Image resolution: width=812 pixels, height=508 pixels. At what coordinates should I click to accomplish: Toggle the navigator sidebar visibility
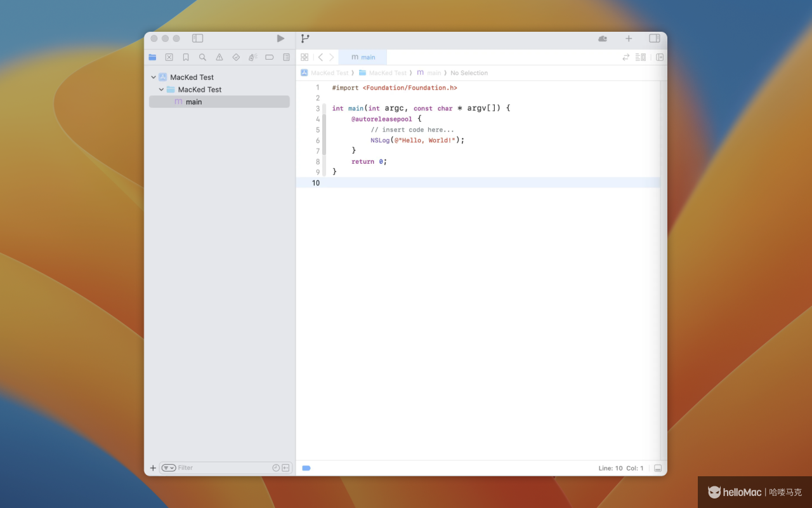tap(197, 39)
